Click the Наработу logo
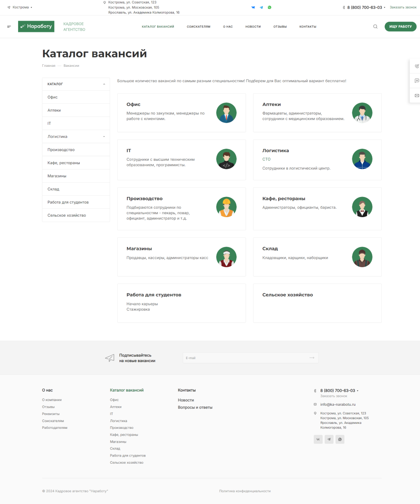The width and height of the screenshot is (420, 504). (x=36, y=26)
